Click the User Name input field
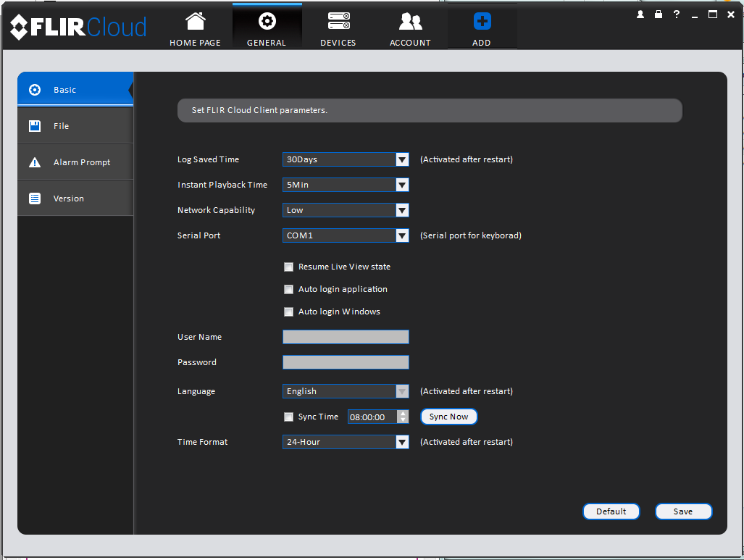This screenshot has height=560, width=744. tap(346, 337)
